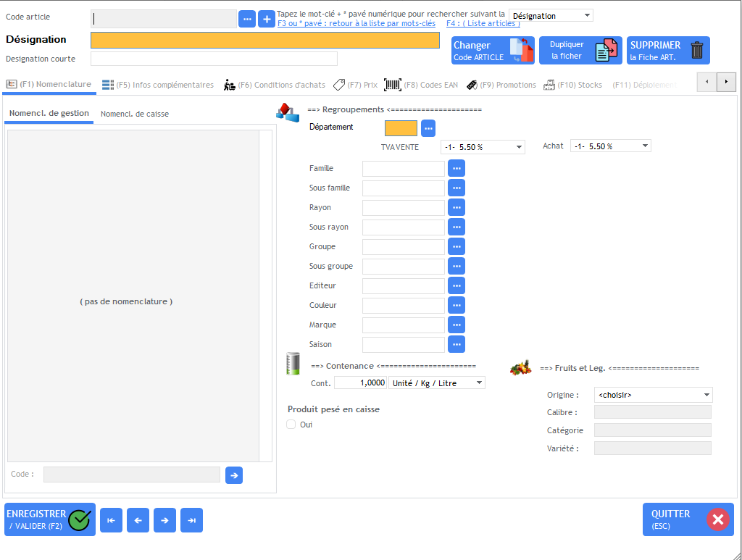Click the arrow button next to Code field
This screenshot has height=560, width=742.
234,475
